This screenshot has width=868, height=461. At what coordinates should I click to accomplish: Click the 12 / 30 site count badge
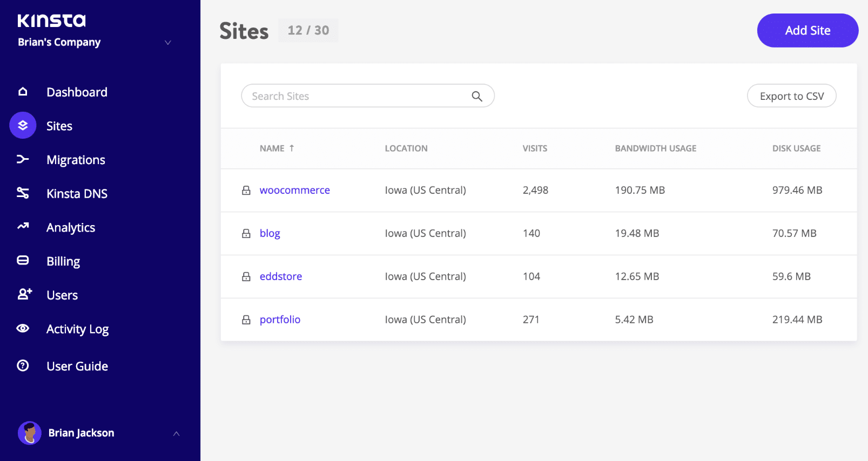pyautogui.click(x=308, y=30)
